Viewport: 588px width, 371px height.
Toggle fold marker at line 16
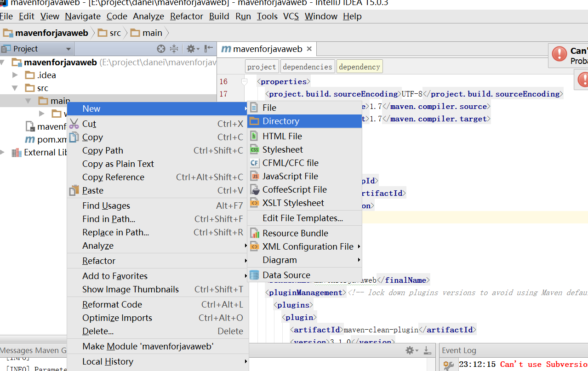[245, 81]
